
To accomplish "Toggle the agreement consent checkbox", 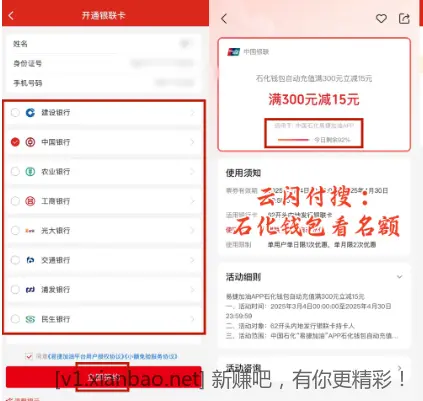I will pos(29,356).
